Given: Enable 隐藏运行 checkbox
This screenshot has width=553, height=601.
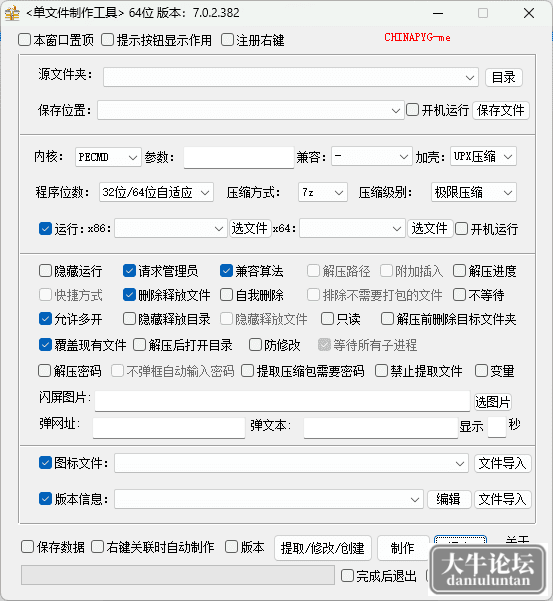Looking at the screenshot, I should tap(46, 271).
